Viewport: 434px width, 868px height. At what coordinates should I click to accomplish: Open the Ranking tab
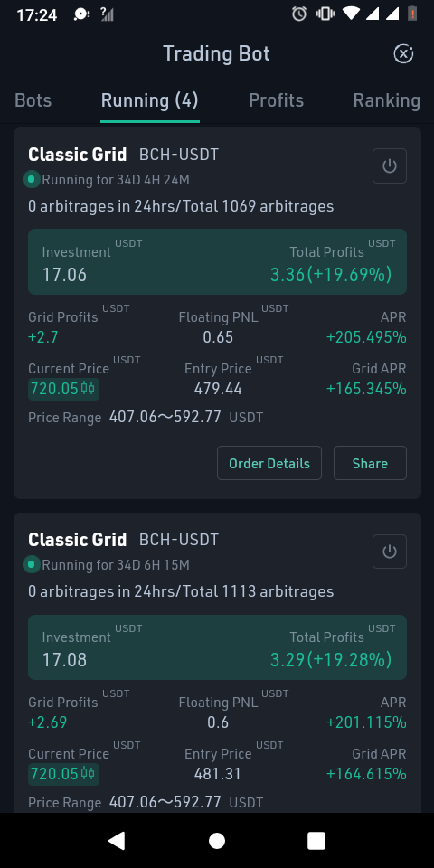coord(386,100)
